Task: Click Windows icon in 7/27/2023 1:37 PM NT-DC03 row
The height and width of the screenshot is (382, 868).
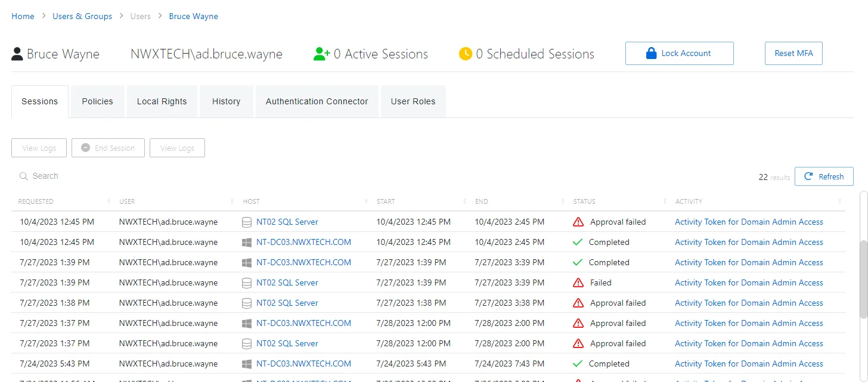Action: [x=247, y=323]
